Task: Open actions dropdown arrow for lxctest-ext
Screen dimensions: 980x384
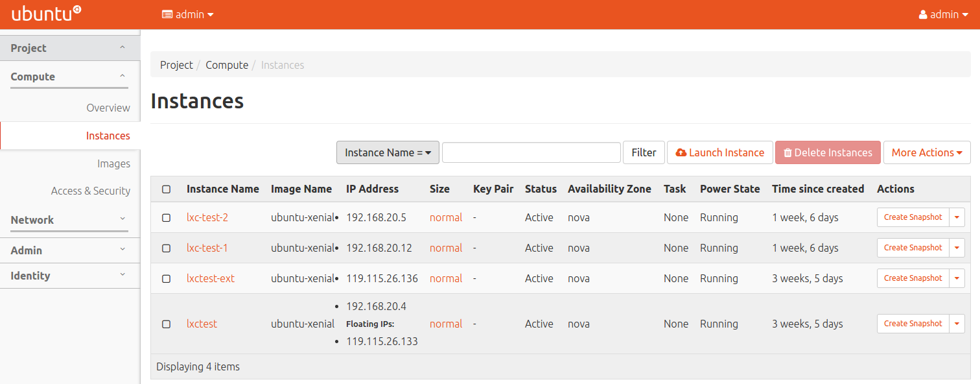Action: (957, 278)
